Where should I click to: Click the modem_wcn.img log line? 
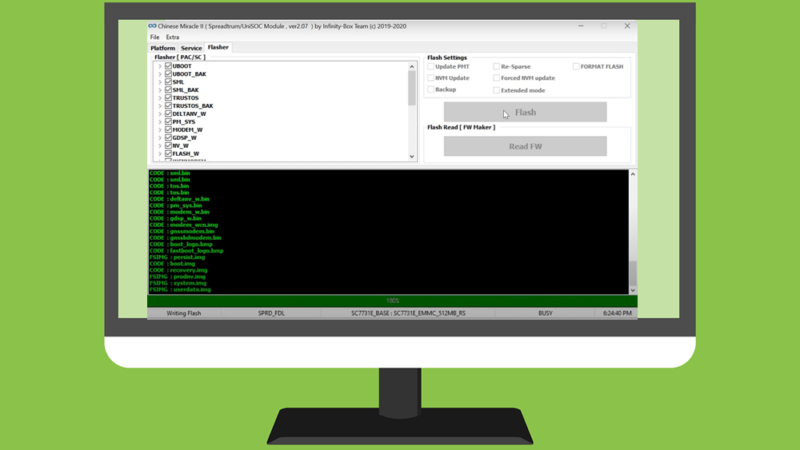pyautogui.click(x=184, y=225)
